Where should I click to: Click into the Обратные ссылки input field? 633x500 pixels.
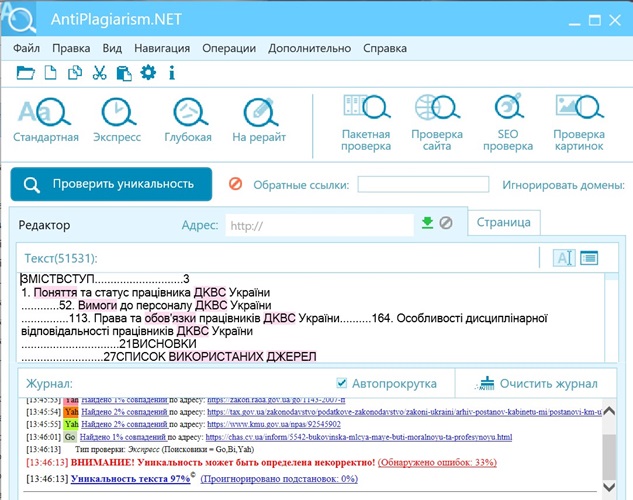tap(423, 184)
